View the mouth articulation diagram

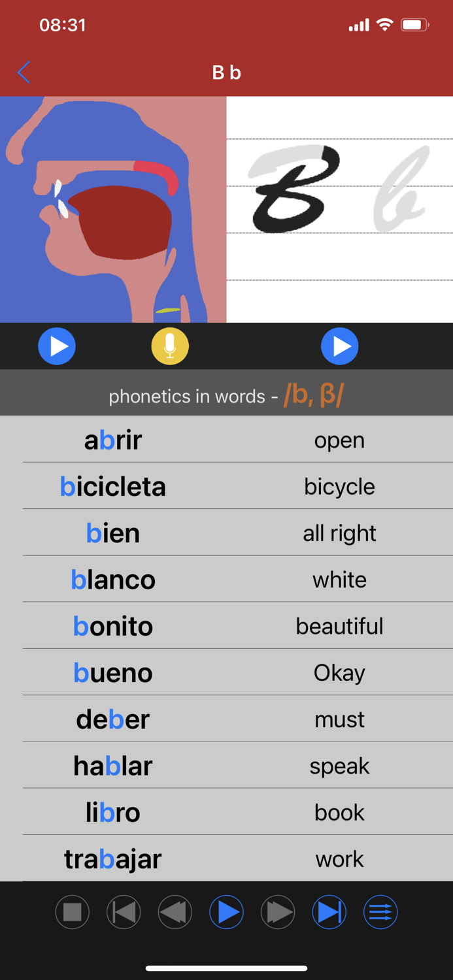click(113, 209)
